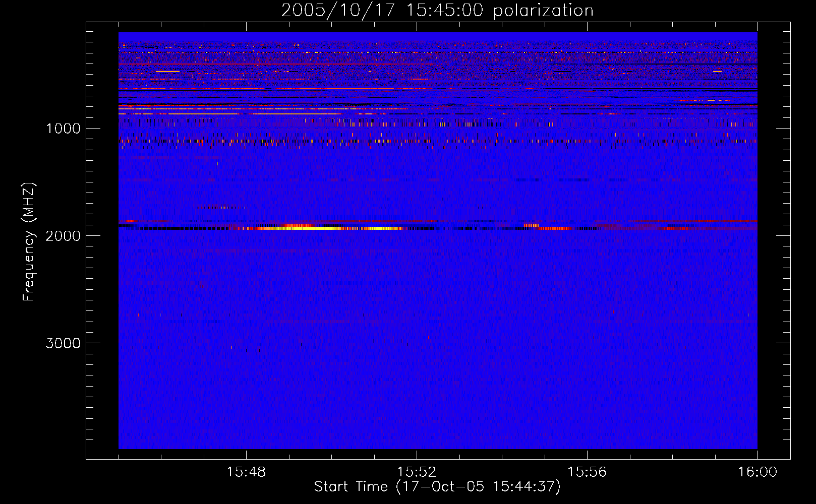The image size is (816, 504).
Task: Click the 15:52 time axis label
Action: click(x=417, y=472)
